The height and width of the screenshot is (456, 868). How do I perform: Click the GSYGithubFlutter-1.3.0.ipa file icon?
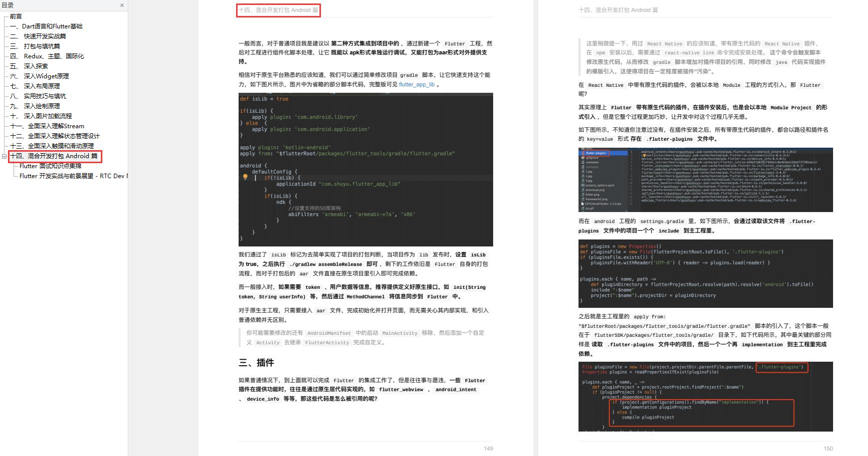(x=582, y=204)
